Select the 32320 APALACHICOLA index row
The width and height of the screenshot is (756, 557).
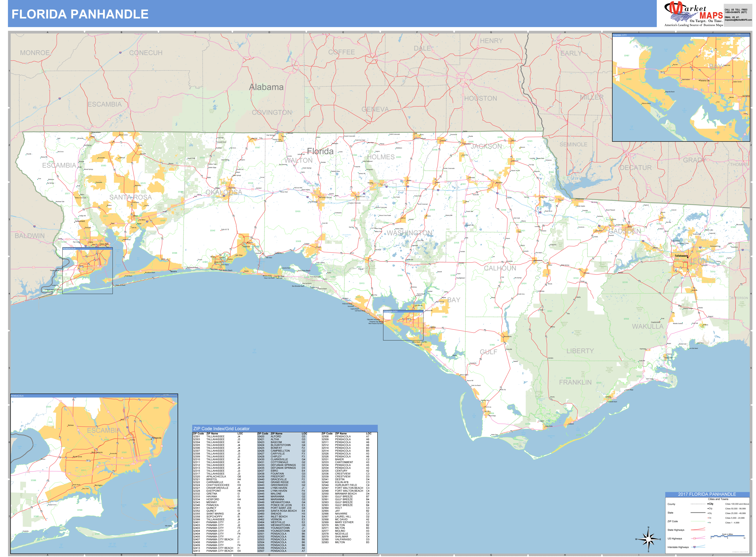click(217, 476)
